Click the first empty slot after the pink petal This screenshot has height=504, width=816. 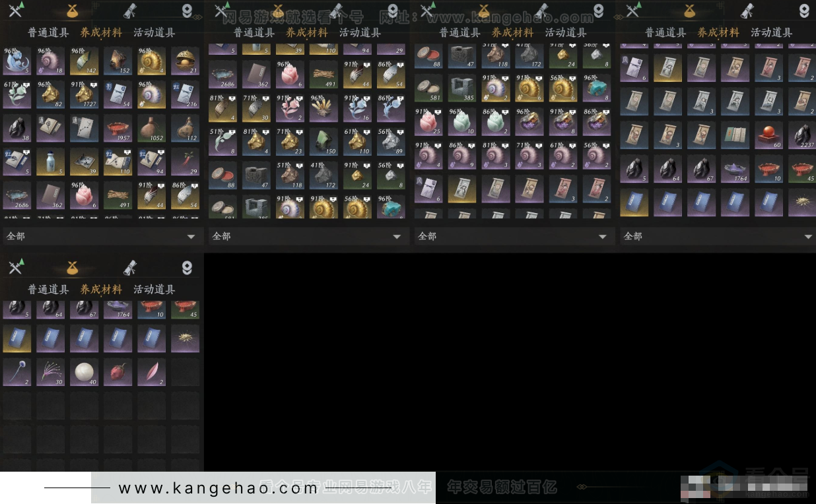click(x=185, y=372)
